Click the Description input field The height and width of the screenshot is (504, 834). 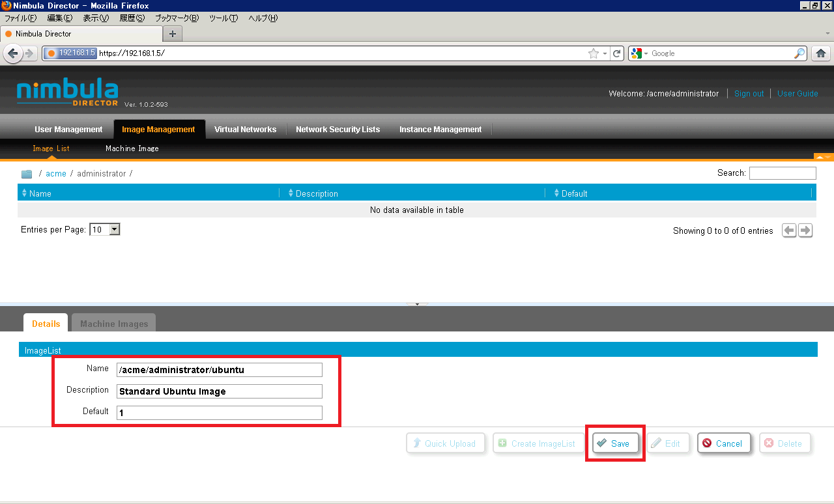click(x=220, y=391)
